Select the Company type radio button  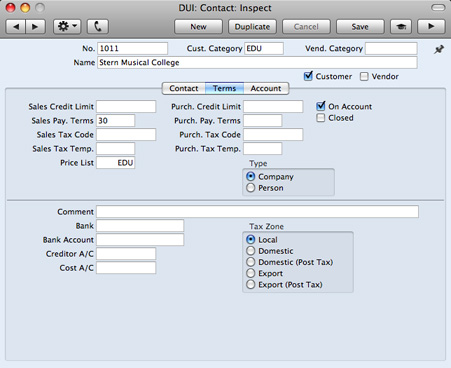251,176
